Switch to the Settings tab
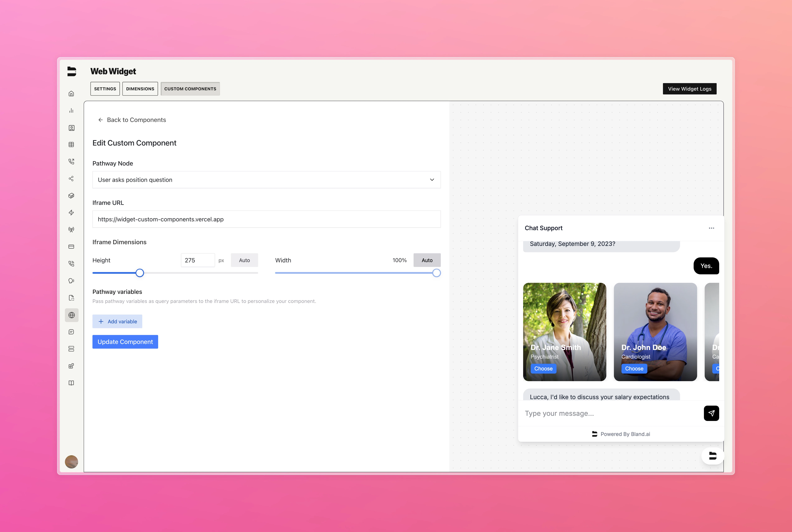The width and height of the screenshot is (792, 532). 105,89
